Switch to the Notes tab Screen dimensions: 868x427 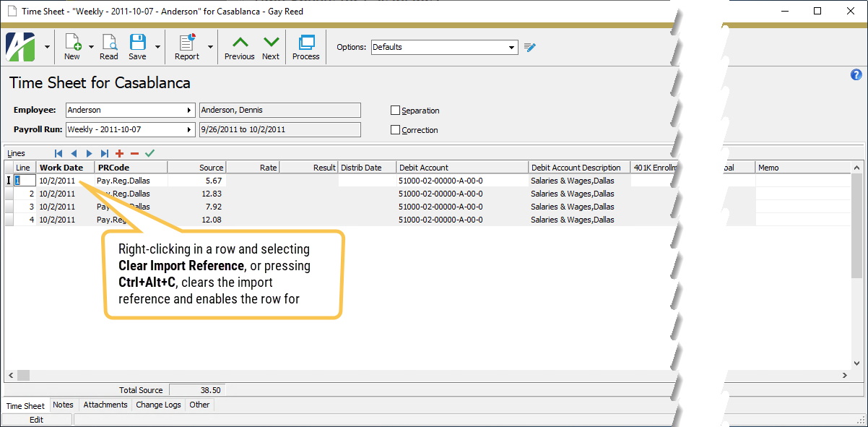tap(63, 405)
